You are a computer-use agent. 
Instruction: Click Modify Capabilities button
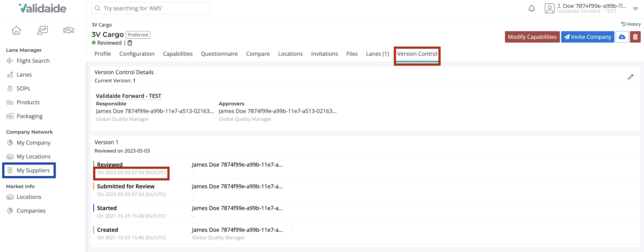pos(532,37)
